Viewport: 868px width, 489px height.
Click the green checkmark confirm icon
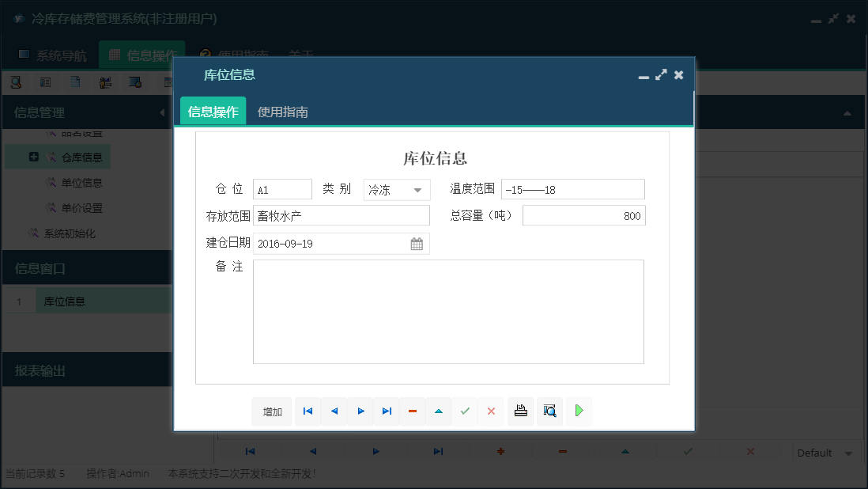click(465, 411)
